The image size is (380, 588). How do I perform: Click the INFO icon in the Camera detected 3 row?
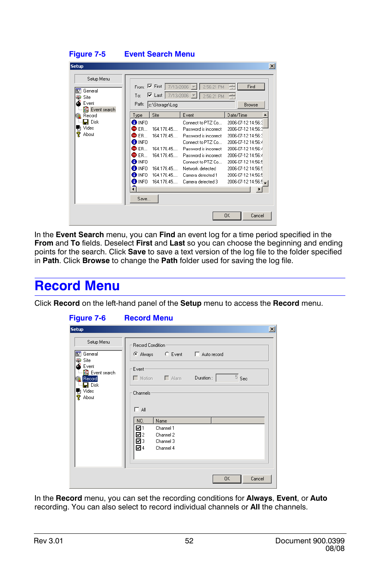(134, 181)
